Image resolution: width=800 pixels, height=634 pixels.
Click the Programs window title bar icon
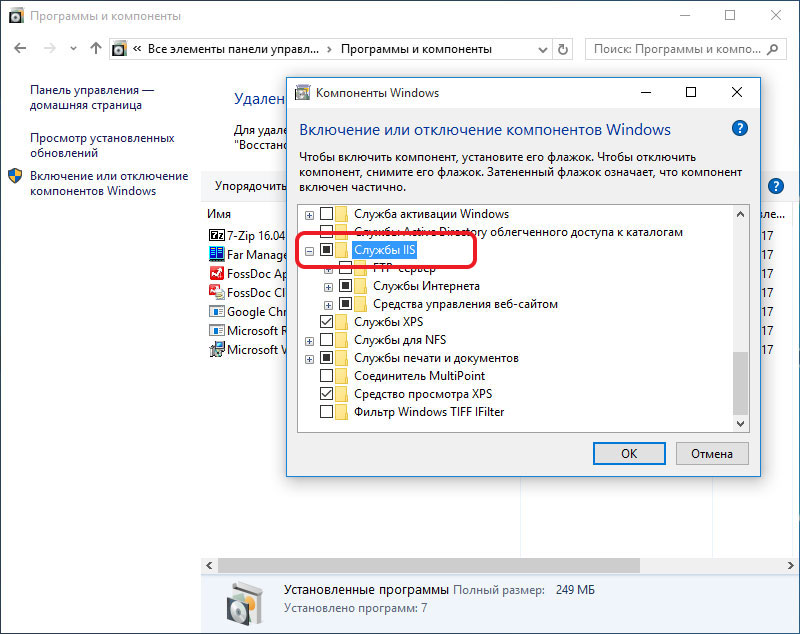click(16, 16)
